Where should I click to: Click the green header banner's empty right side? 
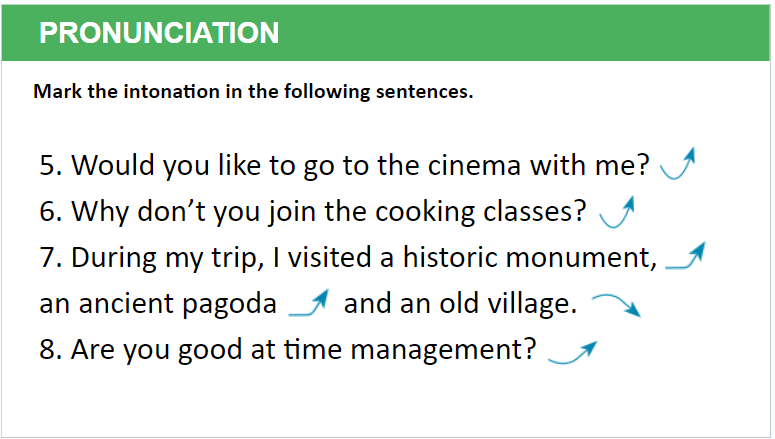click(560, 32)
